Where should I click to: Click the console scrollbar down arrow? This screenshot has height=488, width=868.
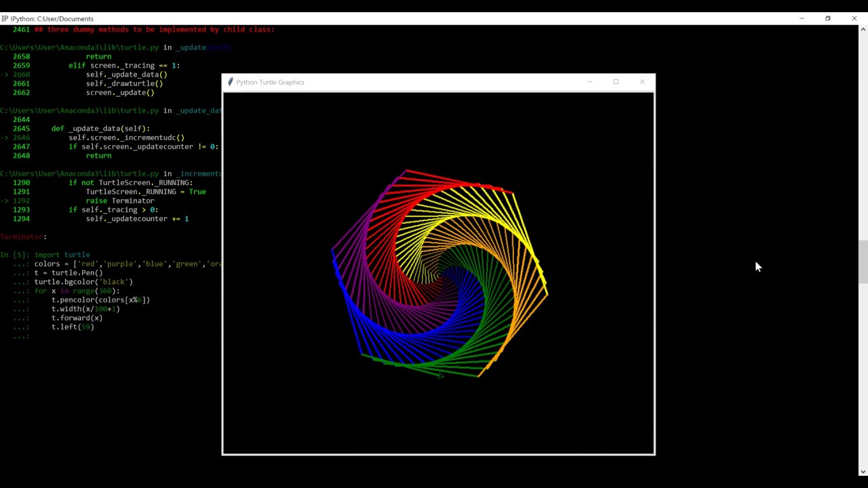click(863, 472)
